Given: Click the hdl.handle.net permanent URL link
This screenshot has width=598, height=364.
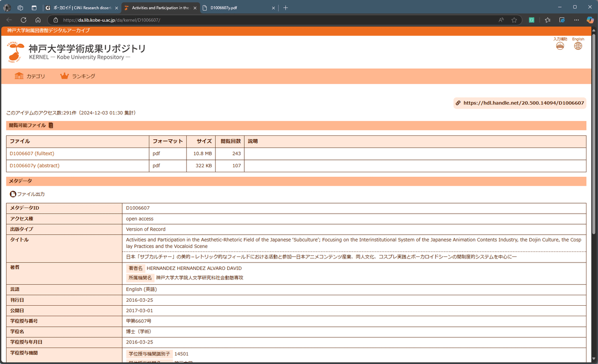Looking at the screenshot, I should click(523, 103).
